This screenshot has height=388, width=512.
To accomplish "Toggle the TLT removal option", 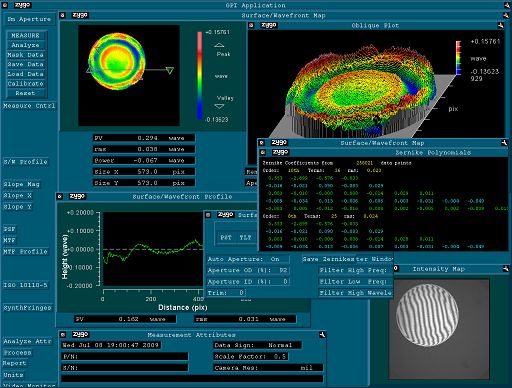I will (245, 237).
